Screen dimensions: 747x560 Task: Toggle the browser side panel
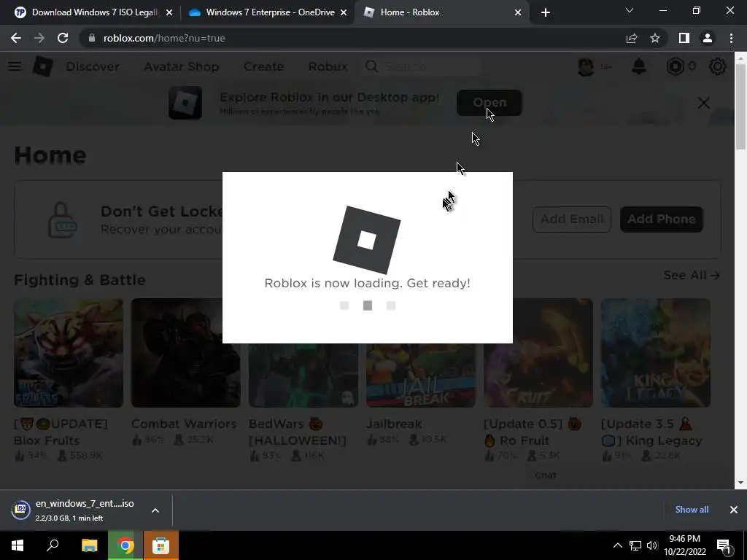click(x=684, y=38)
